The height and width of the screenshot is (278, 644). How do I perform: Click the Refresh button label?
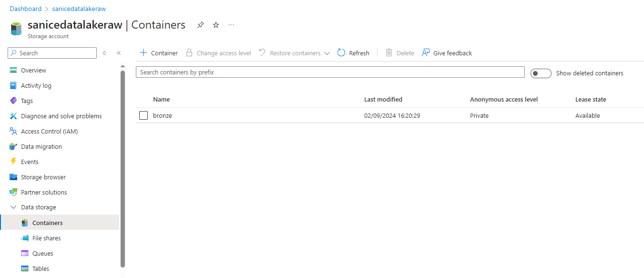[x=359, y=53]
